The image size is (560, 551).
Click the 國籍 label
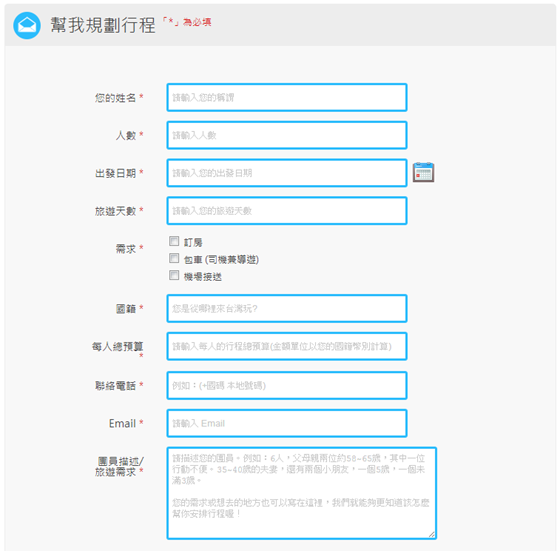click(x=126, y=309)
